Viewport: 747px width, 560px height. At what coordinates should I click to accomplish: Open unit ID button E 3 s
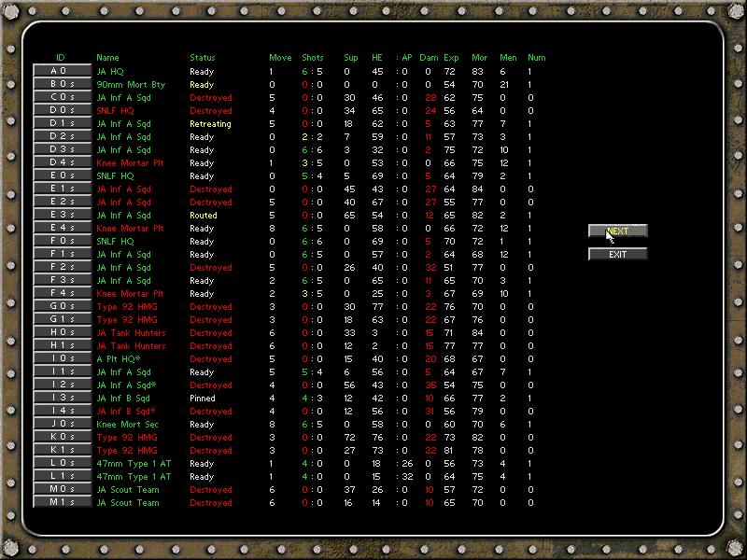[x=63, y=215]
